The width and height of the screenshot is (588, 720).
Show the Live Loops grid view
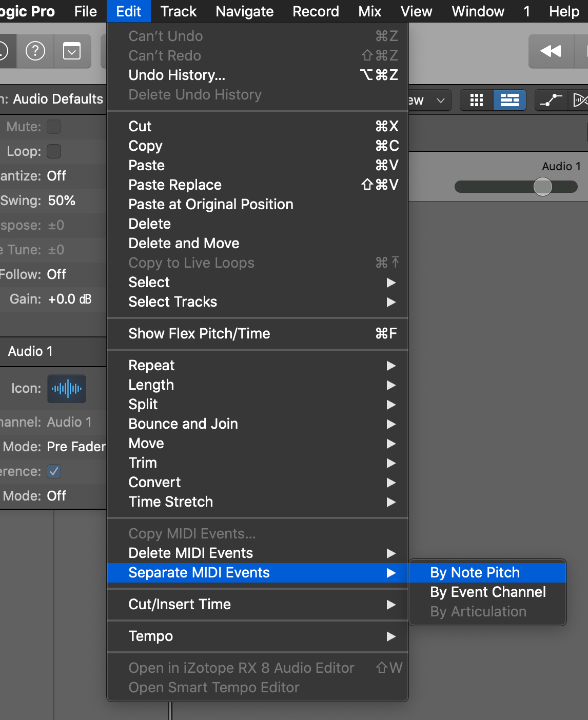[476, 100]
